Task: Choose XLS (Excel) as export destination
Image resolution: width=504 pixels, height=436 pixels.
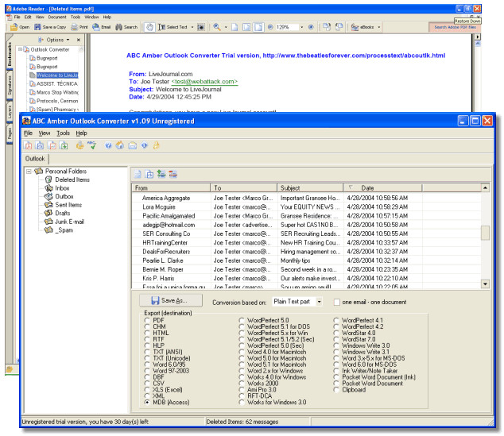Action: point(147,389)
